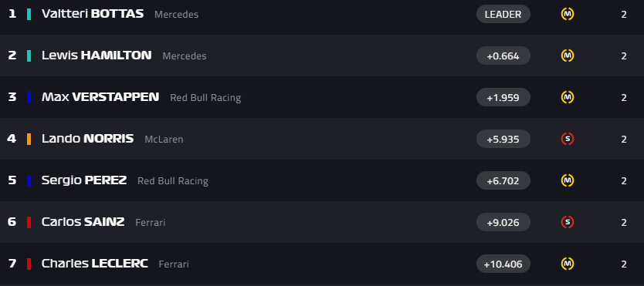This screenshot has width=644, height=286.
Task: Click the medium tyre icon in Leclerc's row
Action: (568, 264)
